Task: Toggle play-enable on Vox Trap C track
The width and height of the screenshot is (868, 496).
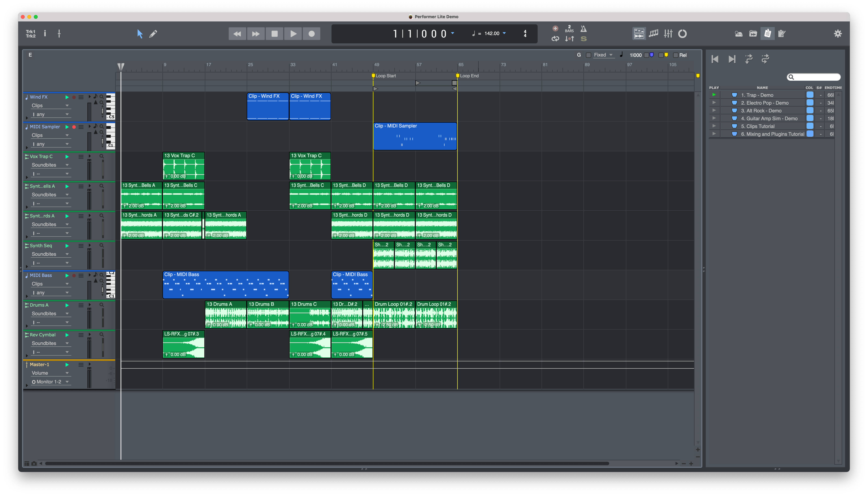Action: [x=67, y=157]
